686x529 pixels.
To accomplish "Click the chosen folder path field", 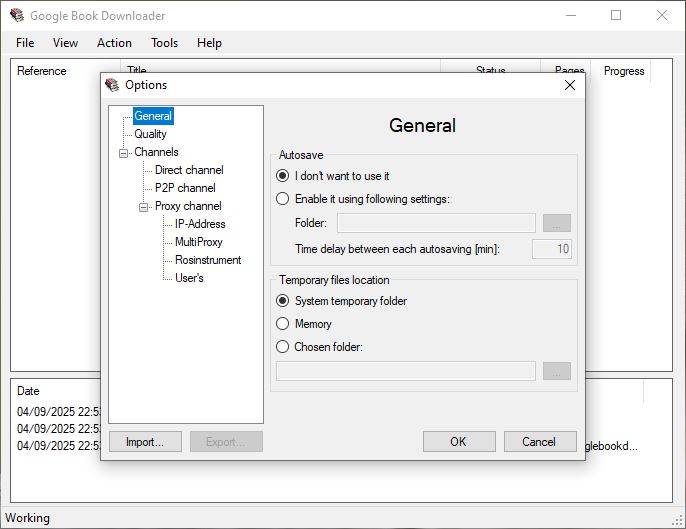I will point(406,371).
